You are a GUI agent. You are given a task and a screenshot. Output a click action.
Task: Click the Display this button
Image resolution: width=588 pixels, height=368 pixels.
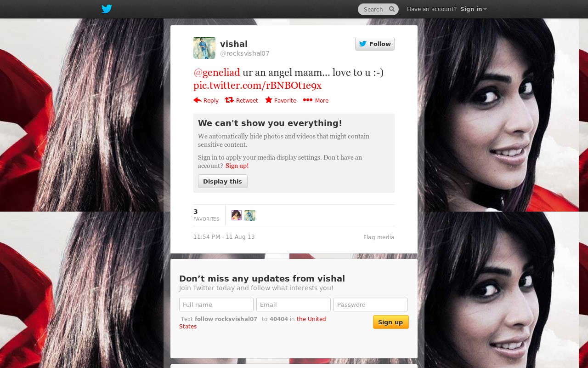(223, 181)
